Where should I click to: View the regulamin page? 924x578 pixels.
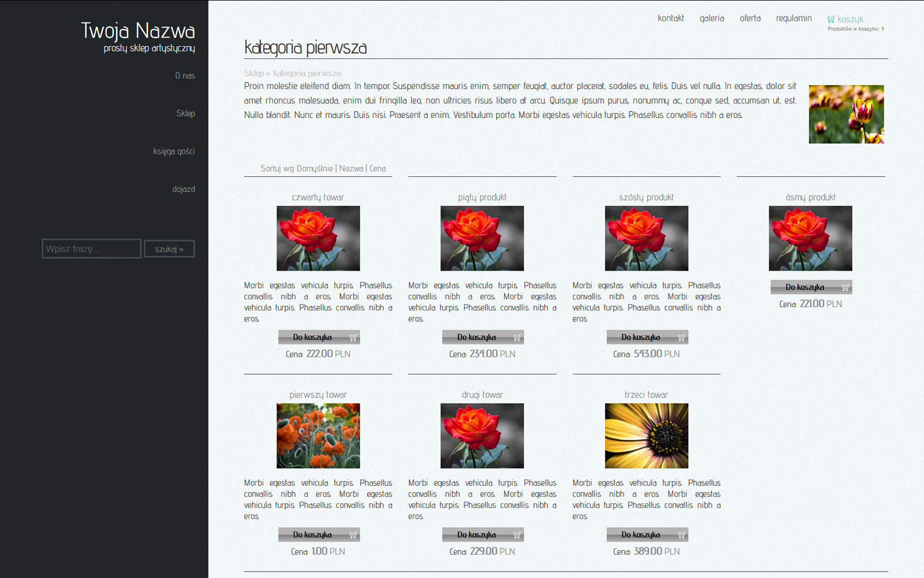point(793,18)
